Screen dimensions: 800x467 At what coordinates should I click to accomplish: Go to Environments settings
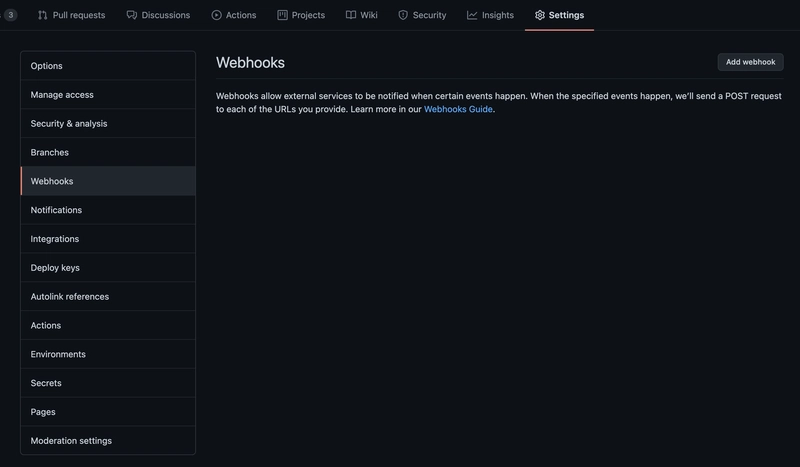pos(108,354)
